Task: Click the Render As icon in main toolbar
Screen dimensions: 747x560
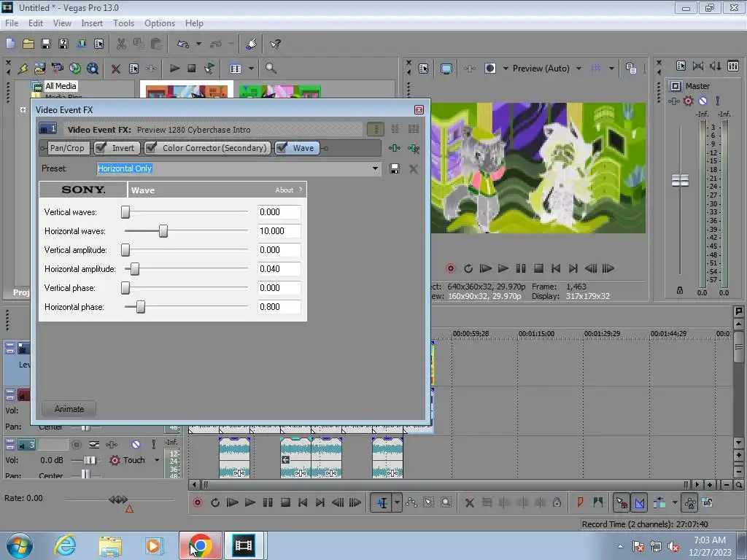Action: point(81,44)
